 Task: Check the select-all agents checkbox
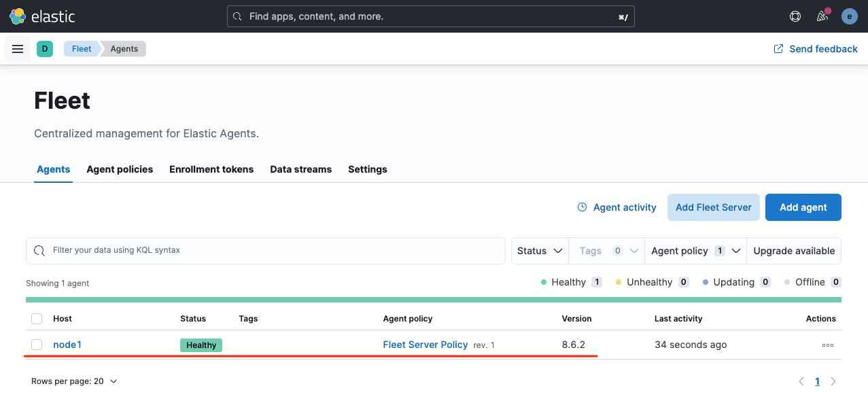coord(37,319)
